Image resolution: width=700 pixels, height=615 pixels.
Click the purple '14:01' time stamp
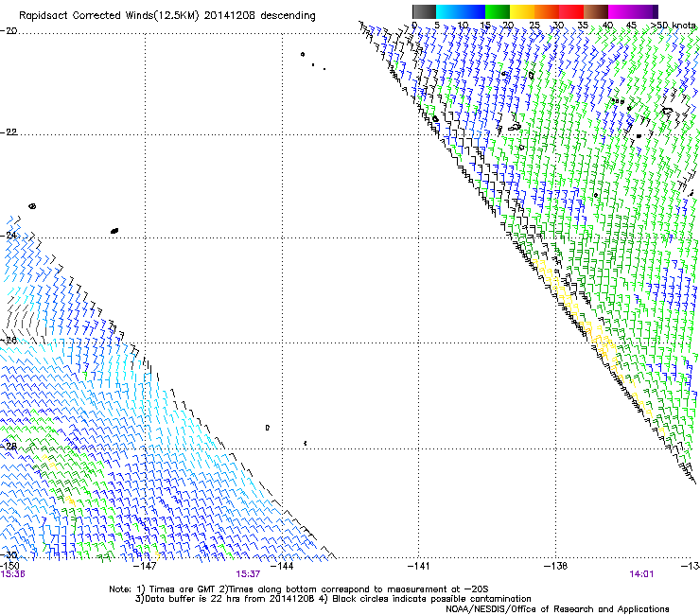(x=641, y=574)
